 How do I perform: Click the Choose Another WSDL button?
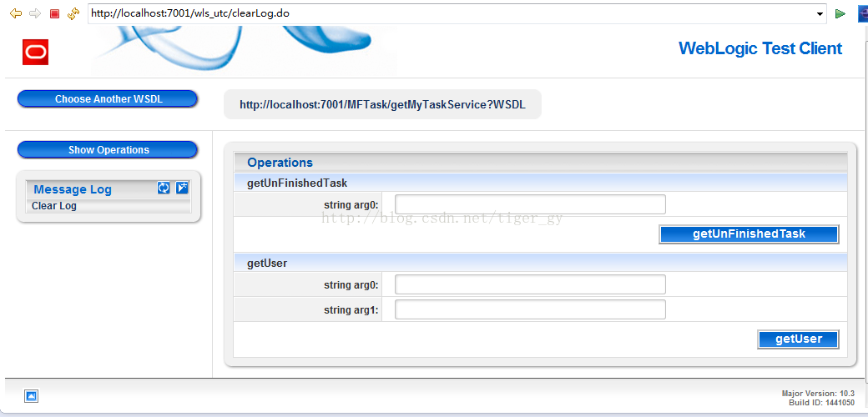click(x=108, y=99)
